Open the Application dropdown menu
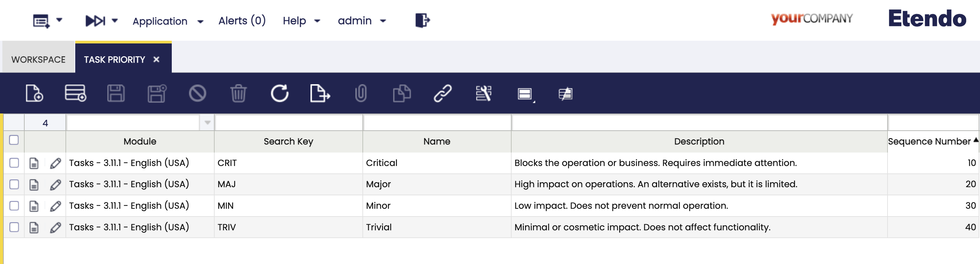The height and width of the screenshot is (264, 980). point(168,21)
